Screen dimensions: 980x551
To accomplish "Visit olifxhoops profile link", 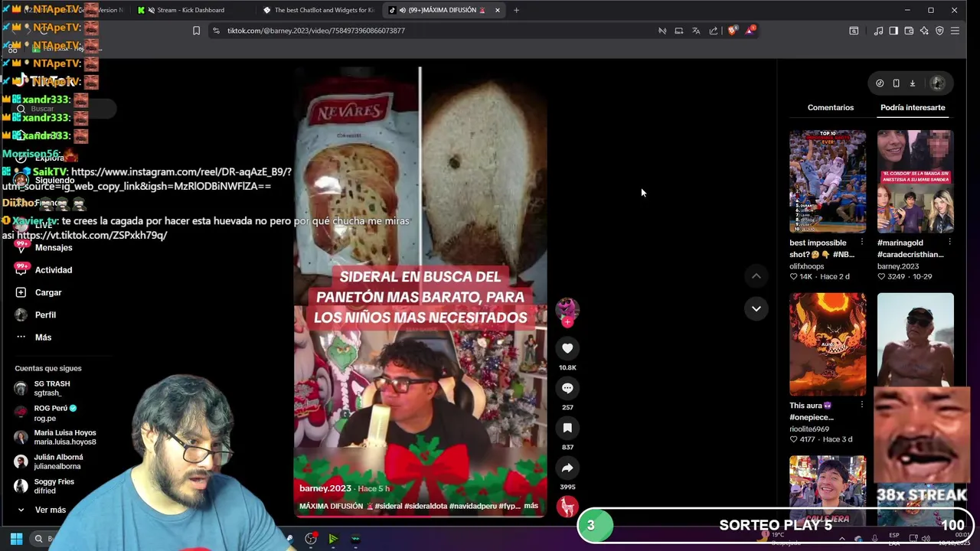I will (x=807, y=266).
